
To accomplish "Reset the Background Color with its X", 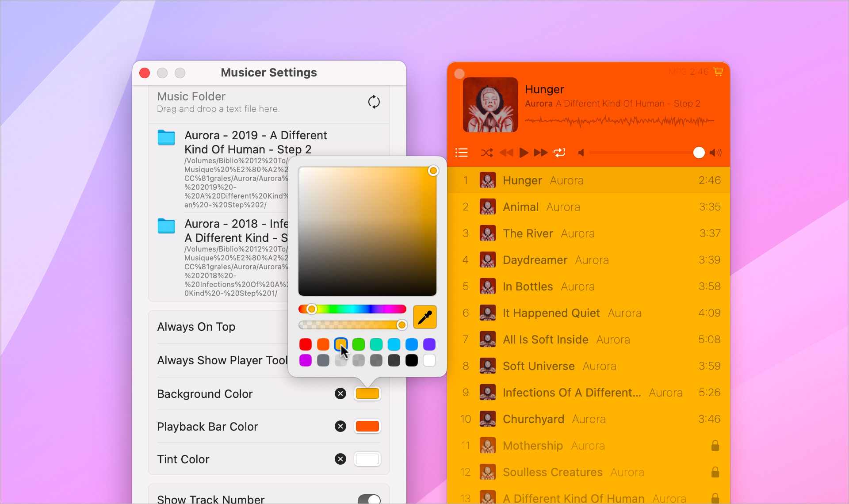I will [340, 393].
